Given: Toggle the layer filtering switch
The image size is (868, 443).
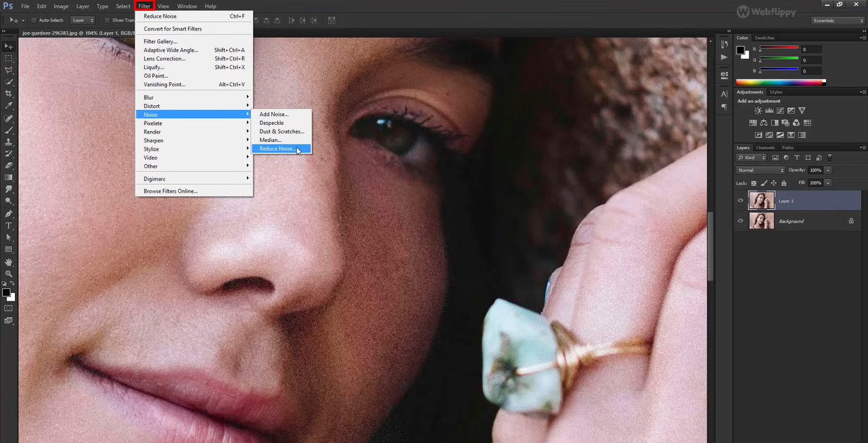Looking at the screenshot, I should [829, 157].
